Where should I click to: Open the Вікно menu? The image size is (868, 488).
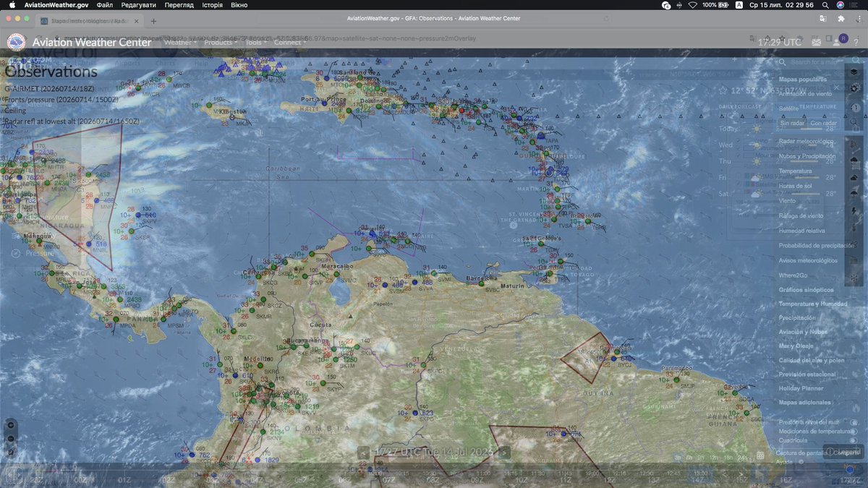[239, 4]
